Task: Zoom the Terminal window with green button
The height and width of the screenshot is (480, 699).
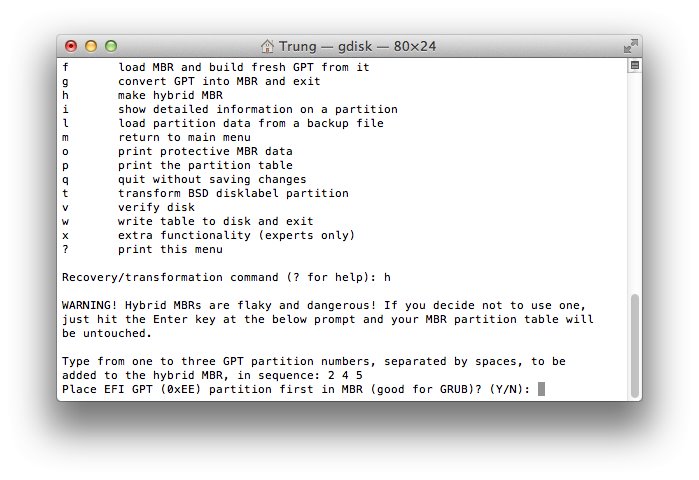Action: click(111, 46)
